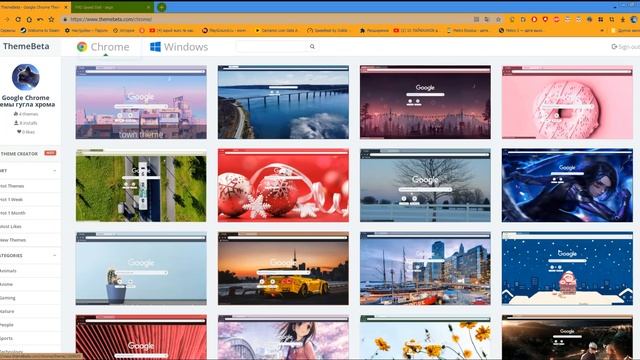The width and height of the screenshot is (640, 360).
Task: Open the second YouTube bookmark on the right
Action: coord(416,30)
